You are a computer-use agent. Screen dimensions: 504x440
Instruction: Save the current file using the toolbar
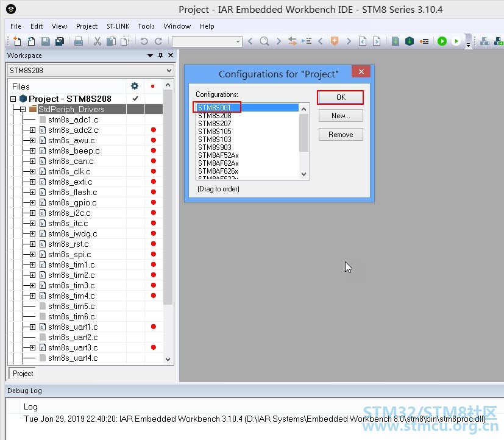click(x=46, y=41)
